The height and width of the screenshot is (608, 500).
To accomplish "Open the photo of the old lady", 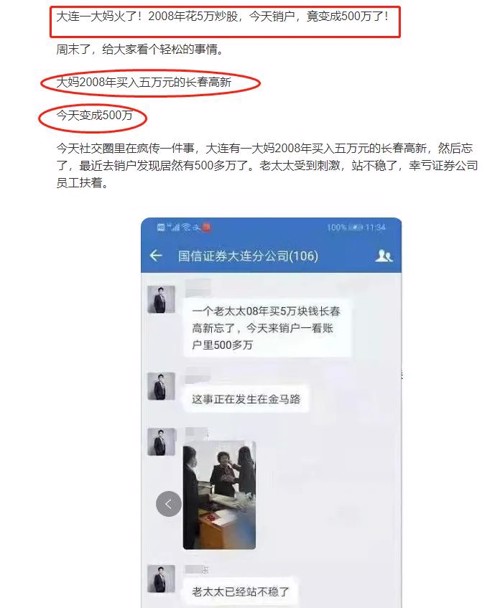I will pyautogui.click(x=219, y=495).
